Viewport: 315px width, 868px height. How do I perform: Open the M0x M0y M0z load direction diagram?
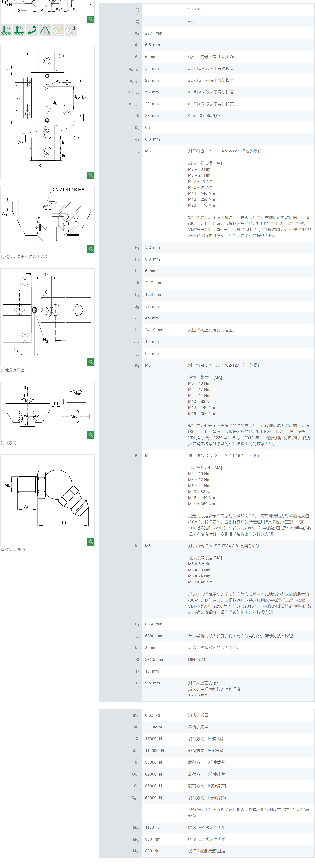47,410
